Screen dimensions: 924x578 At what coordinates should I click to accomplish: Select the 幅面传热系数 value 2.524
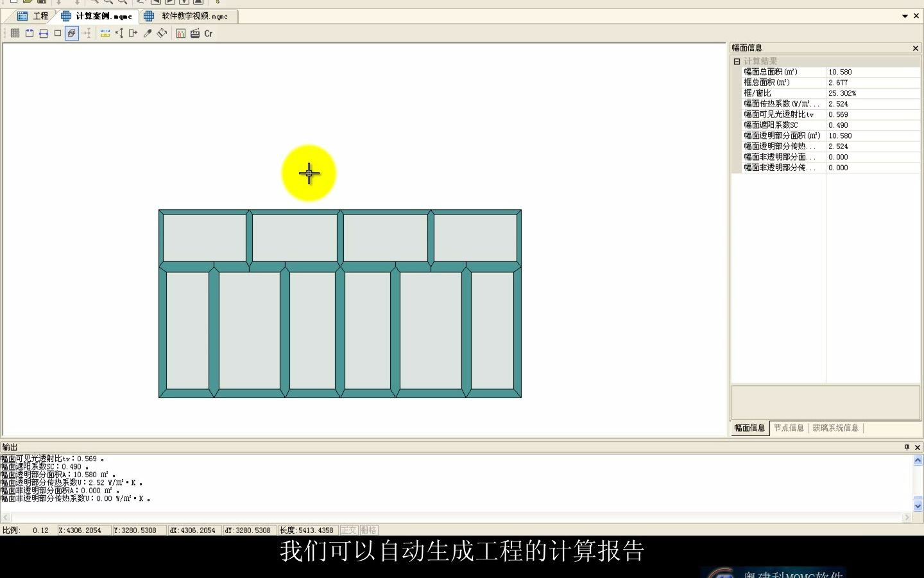pyautogui.click(x=873, y=104)
